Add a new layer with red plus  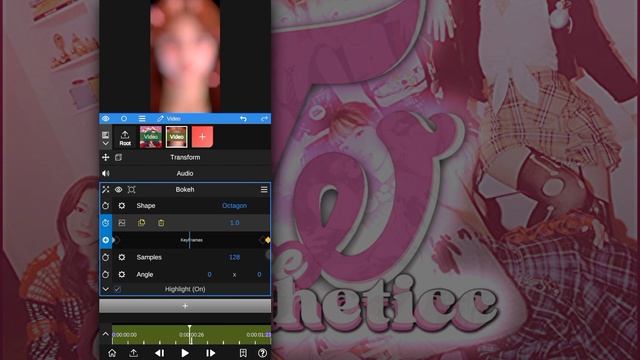click(x=202, y=137)
